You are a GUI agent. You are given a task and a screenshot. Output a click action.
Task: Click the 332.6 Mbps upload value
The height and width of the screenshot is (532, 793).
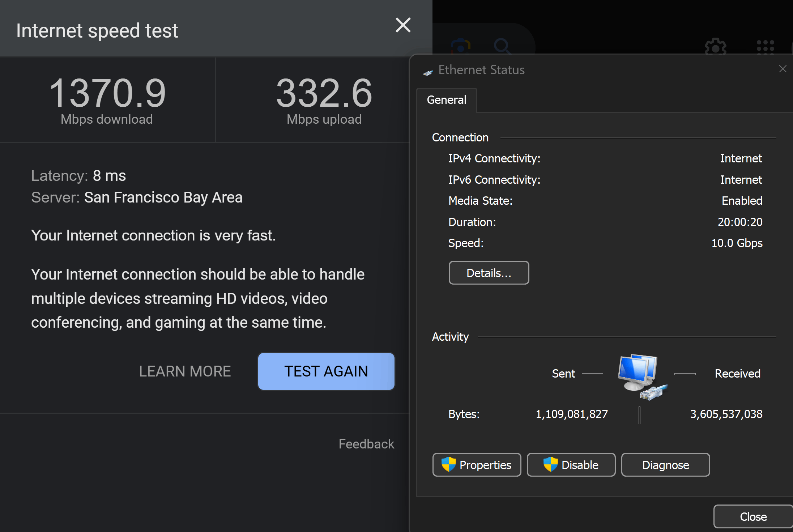(324, 94)
